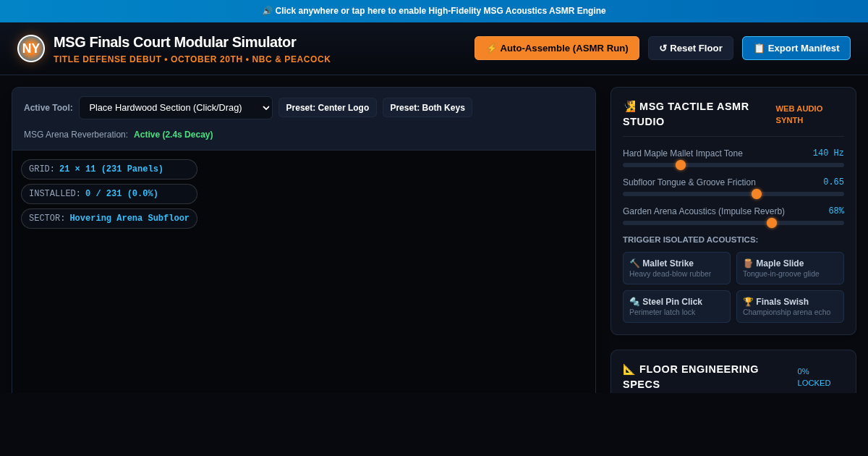Trigger the Steel Pin Click sound
868x456 pixels.
676,306
